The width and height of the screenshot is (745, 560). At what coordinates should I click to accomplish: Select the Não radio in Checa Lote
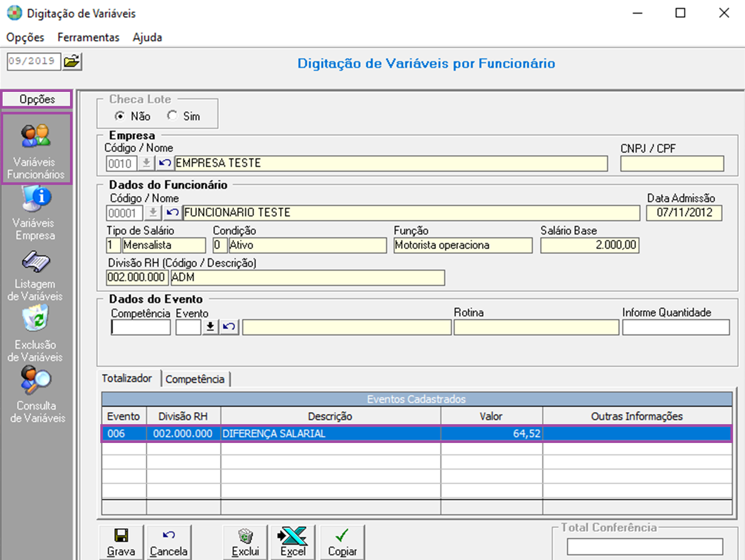(x=120, y=116)
